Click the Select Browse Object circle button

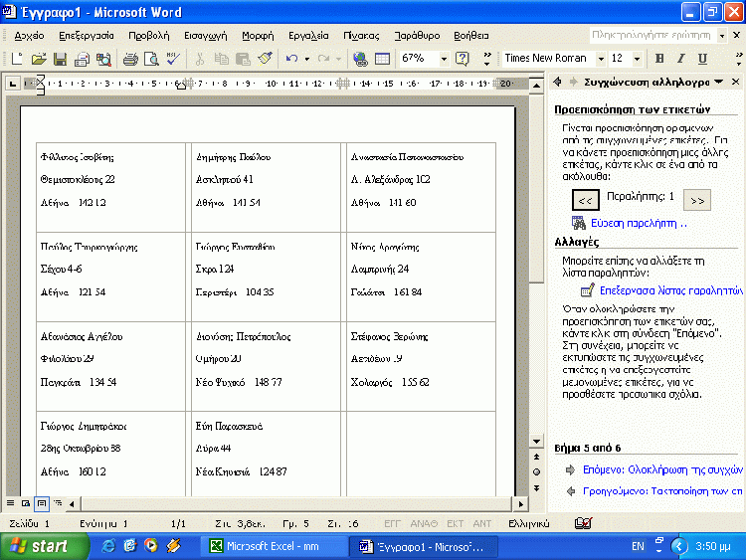click(x=536, y=472)
